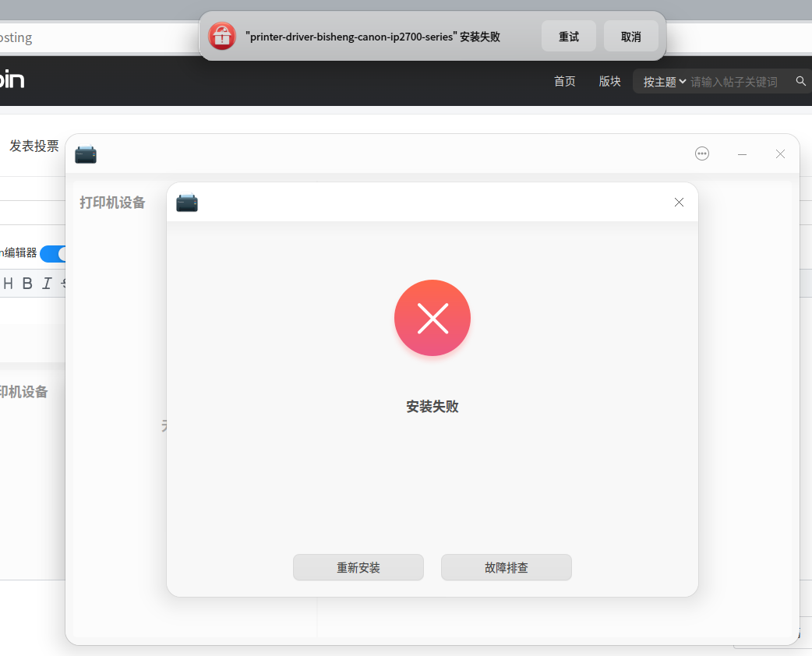The width and height of the screenshot is (812, 656).
Task: Focus the forum post keyword search field
Action: coord(734,82)
